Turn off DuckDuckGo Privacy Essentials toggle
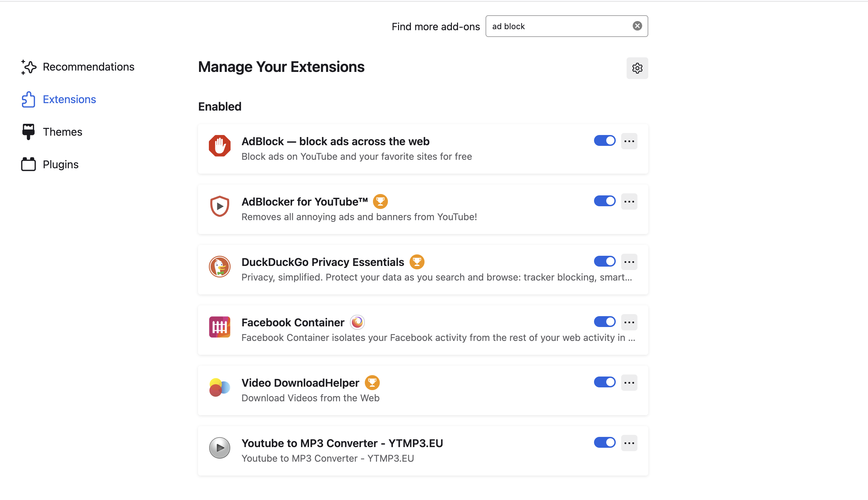This screenshot has height=500, width=868. click(605, 262)
